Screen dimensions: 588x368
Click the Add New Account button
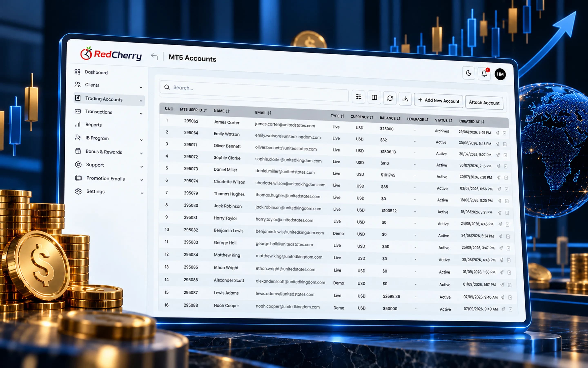[x=439, y=100]
